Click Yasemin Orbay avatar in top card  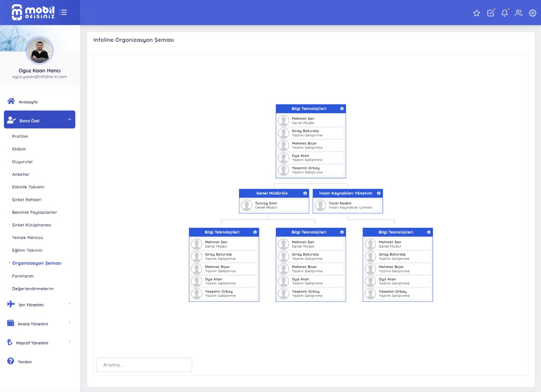[284, 170]
